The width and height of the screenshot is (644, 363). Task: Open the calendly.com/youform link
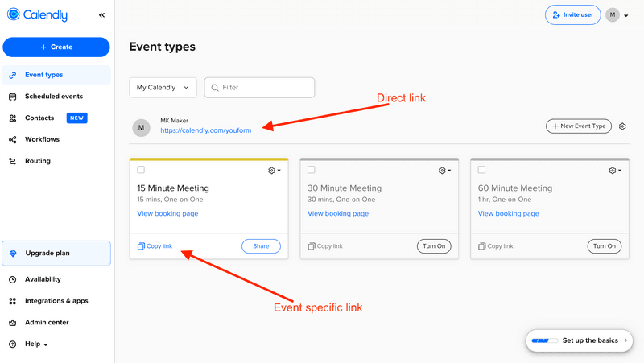pyautogui.click(x=206, y=130)
